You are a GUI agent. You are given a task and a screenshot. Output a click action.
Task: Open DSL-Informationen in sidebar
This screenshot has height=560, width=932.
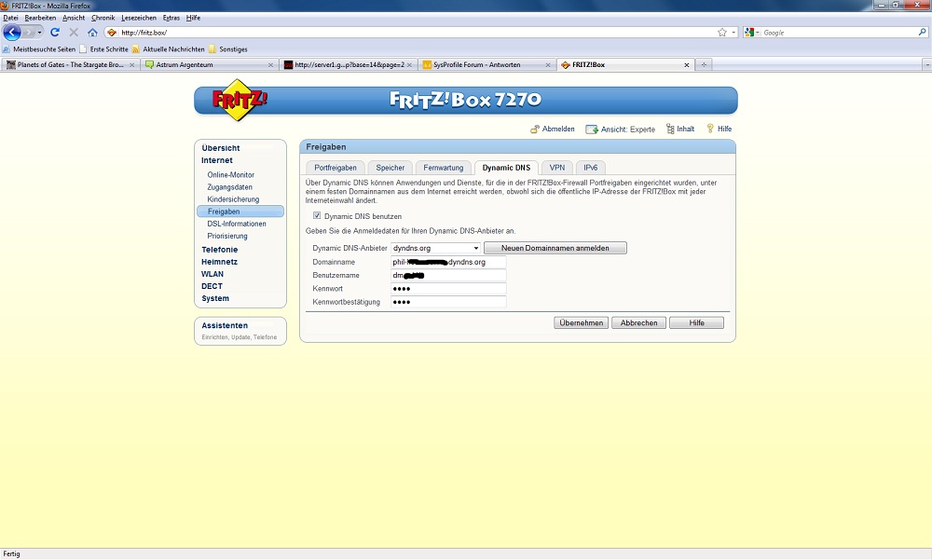[x=237, y=224]
